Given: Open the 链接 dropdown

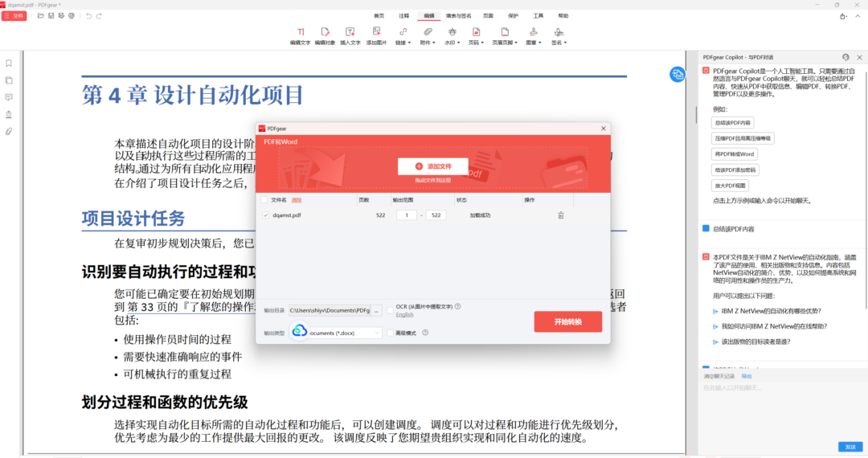Looking at the screenshot, I should [x=403, y=36].
